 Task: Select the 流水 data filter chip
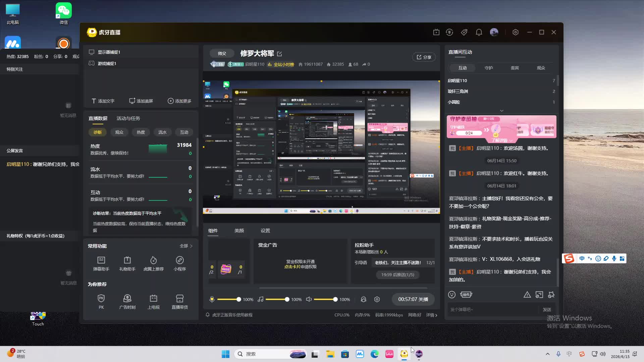tap(162, 132)
